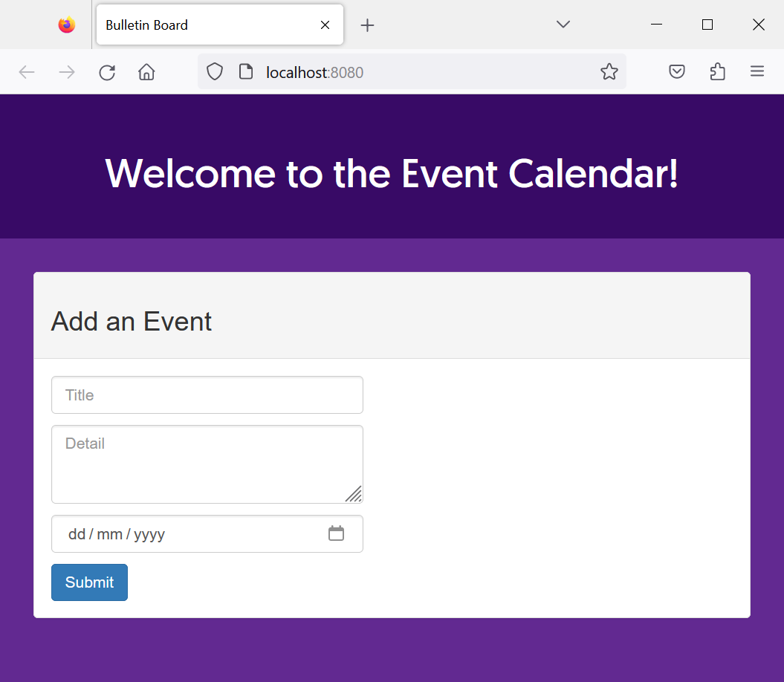This screenshot has width=784, height=682.
Task: Close the Firefox window
Action: pos(759,25)
